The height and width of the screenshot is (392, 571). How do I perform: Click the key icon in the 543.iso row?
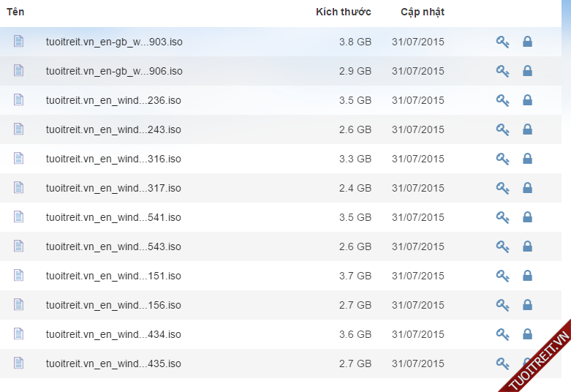(x=502, y=246)
